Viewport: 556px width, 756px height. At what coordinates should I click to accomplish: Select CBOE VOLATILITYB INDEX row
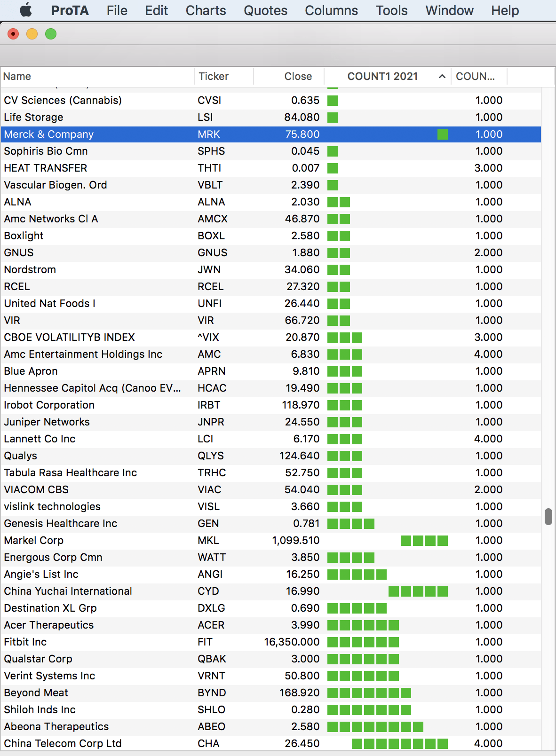pos(270,337)
